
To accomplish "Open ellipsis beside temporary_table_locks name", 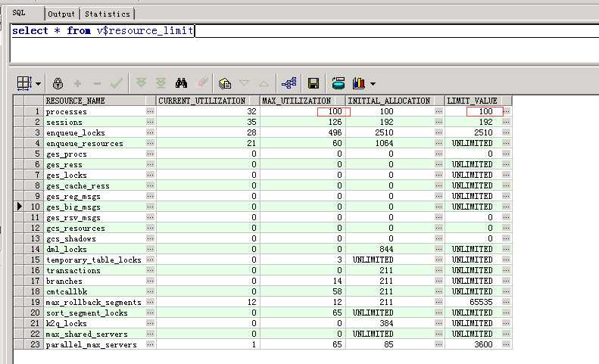I will click(x=150, y=260).
